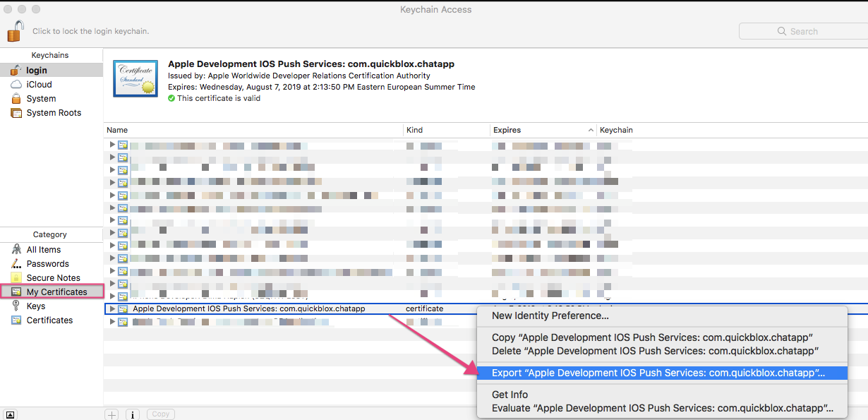Click the 'Click to lock the login keychain' label
The width and height of the screenshot is (868, 420).
[90, 31]
